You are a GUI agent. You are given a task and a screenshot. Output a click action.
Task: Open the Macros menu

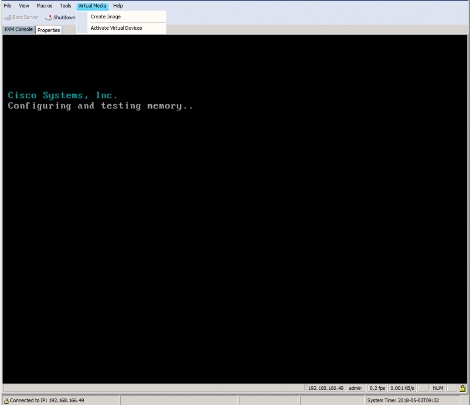44,6
